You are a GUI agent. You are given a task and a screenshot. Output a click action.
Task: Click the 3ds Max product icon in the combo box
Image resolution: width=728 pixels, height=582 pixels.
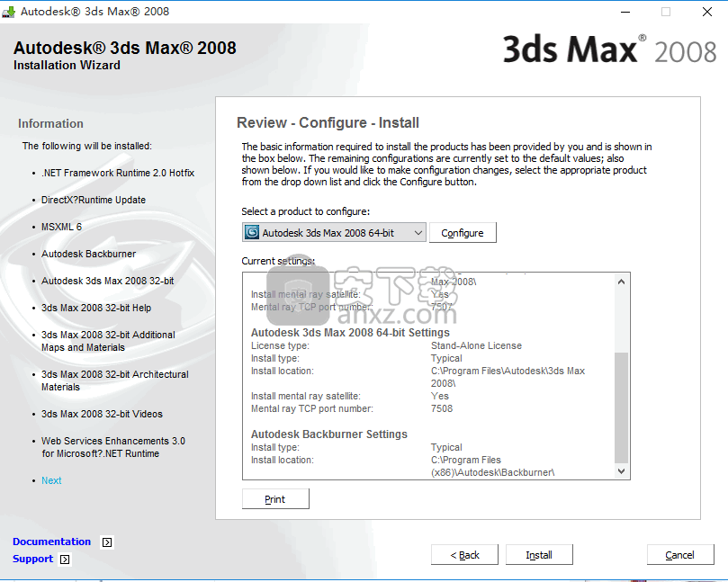252,232
